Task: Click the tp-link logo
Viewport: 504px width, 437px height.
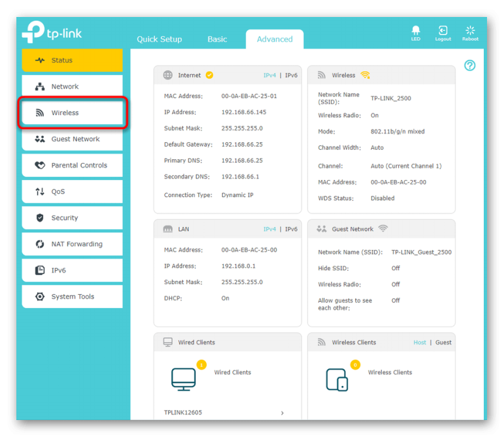Action: coord(52,32)
